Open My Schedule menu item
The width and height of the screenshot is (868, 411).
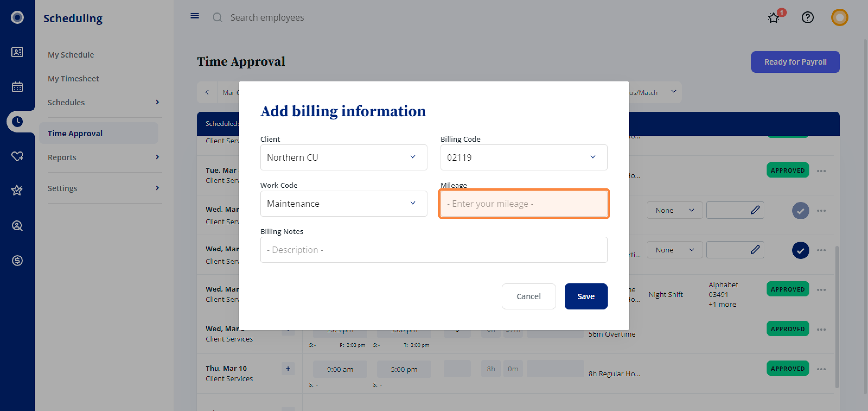(71, 55)
